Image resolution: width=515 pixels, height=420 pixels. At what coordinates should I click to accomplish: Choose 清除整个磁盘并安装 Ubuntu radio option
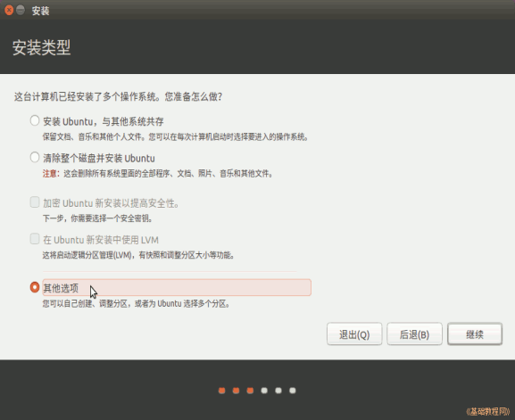[35, 157]
